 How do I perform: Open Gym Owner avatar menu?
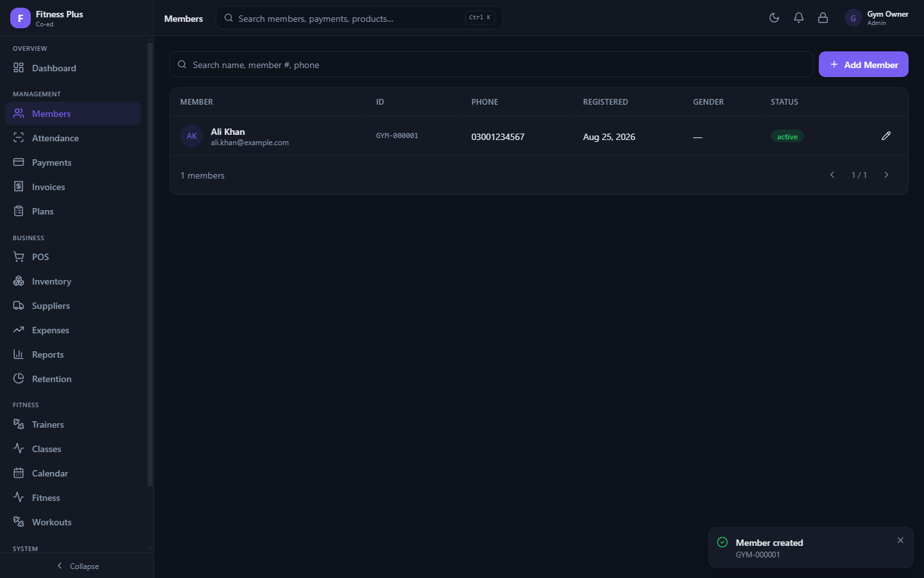pyautogui.click(x=853, y=18)
